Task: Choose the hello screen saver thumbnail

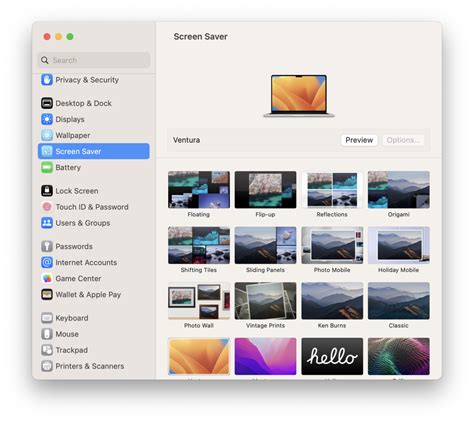Action: coord(332,356)
